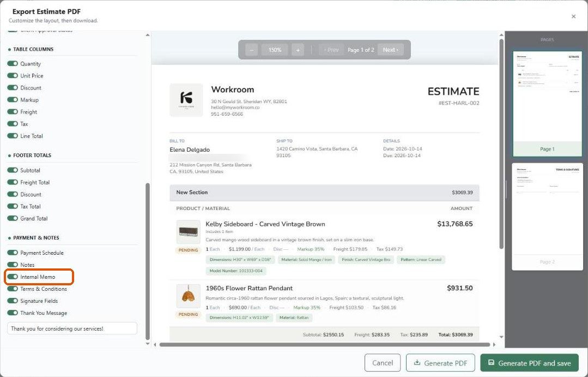588x377 pixels.
Task: Click Generate PDF and save
Action: click(529, 363)
